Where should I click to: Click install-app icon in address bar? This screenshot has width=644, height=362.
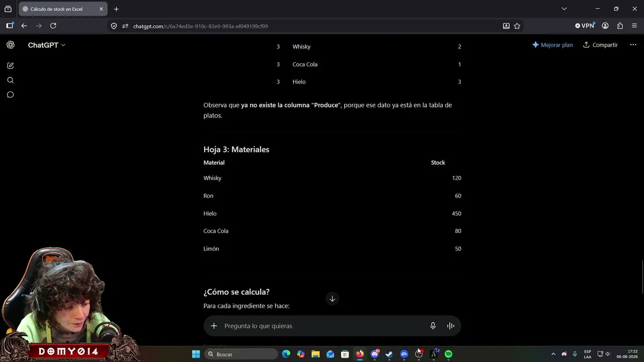tap(506, 26)
